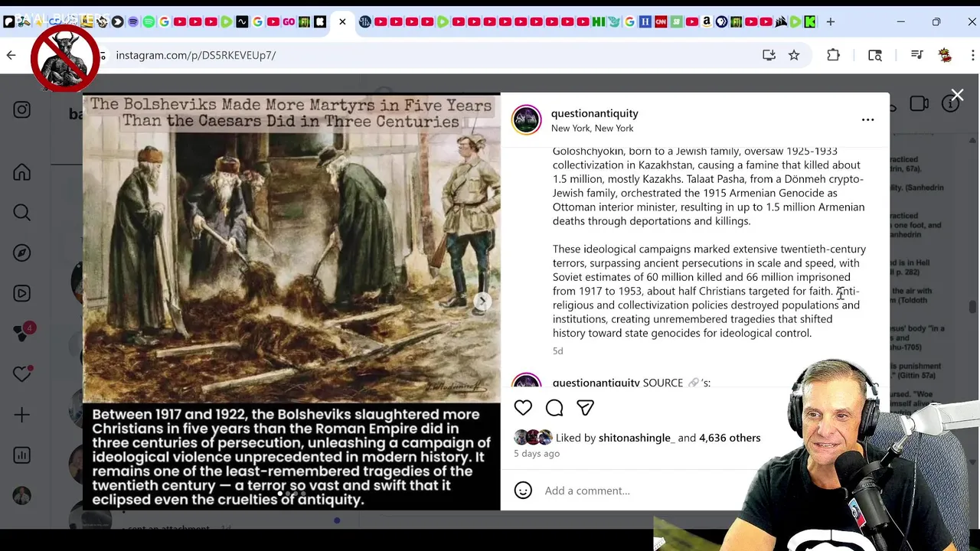This screenshot has width=980, height=551.
Task: Open the shitonashingle_ profile link
Action: [x=637, y=438]
